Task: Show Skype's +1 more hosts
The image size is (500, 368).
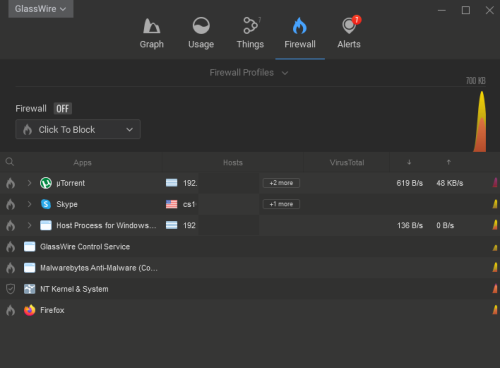Action: 281,204
